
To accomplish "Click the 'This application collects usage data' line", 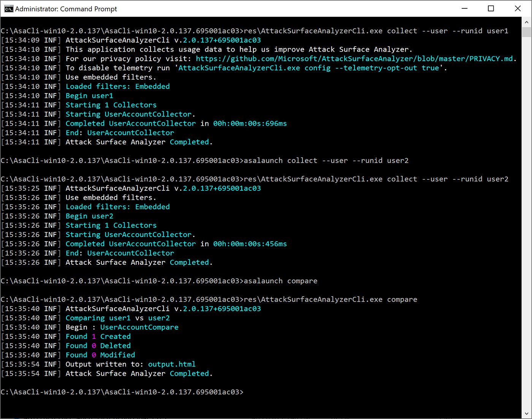I will pyautogui.click(x=239, y=49).
